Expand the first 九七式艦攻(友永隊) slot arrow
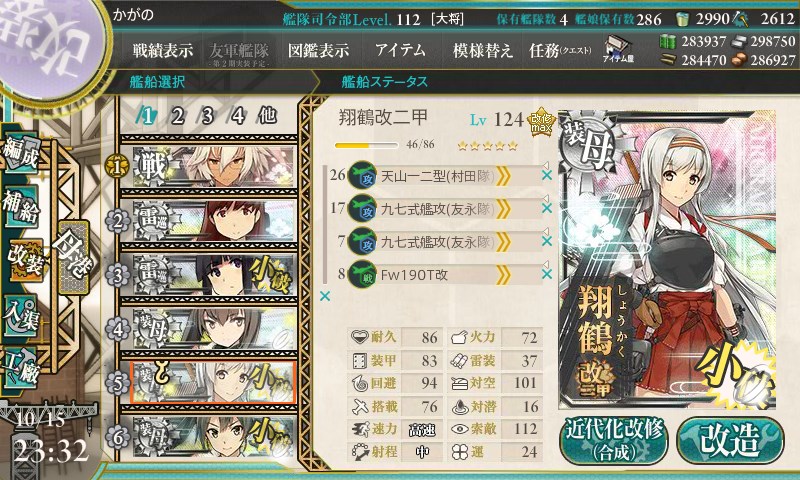The image size is (800, 480). tap(503, 209)
